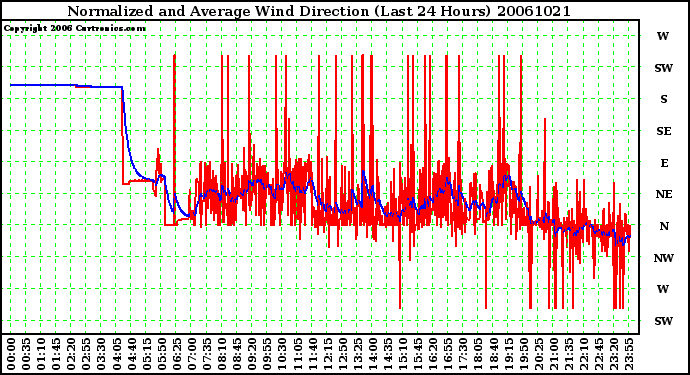Select the 14:35 time label

click(387, 354)
